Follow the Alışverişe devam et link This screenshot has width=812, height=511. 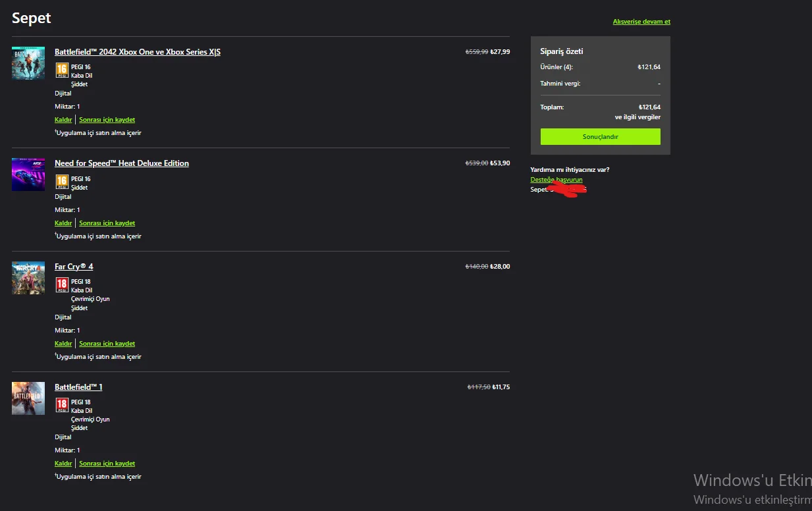tap(641, 22)
